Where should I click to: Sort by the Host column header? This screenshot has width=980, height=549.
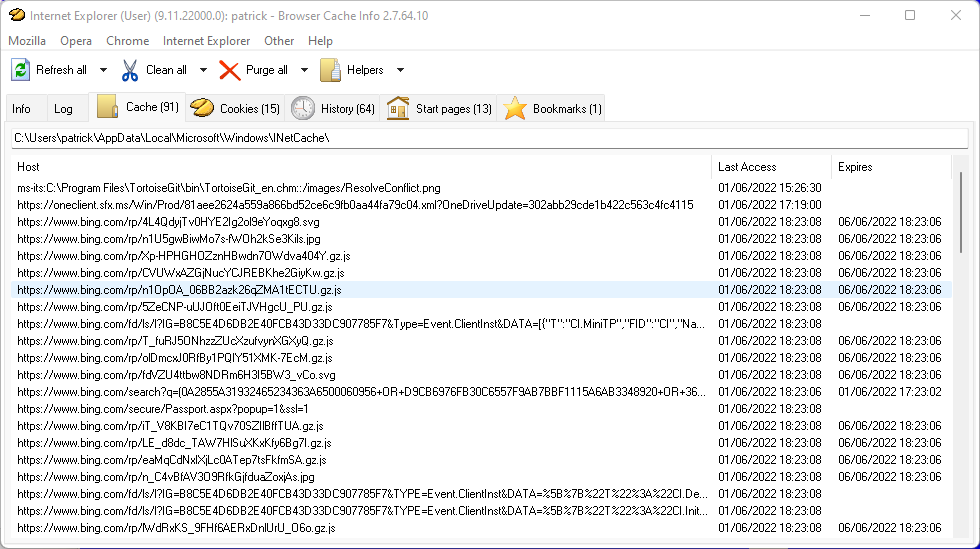361,167
